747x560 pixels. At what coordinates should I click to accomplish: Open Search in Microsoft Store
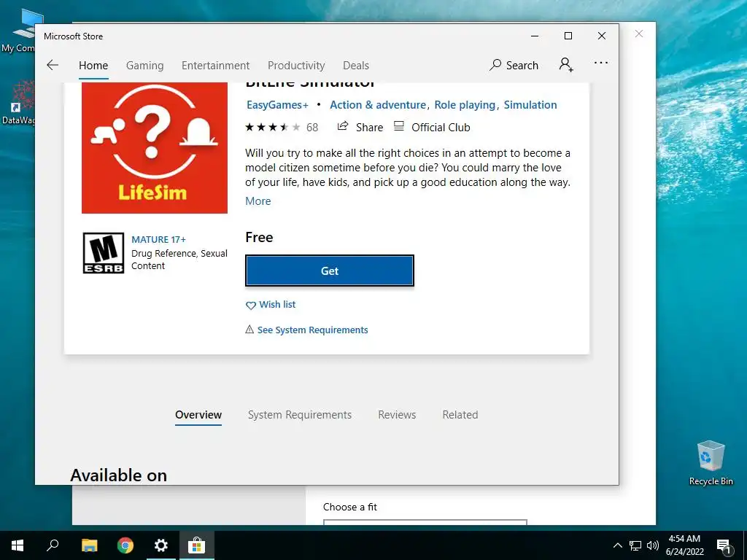click(514, 65)
